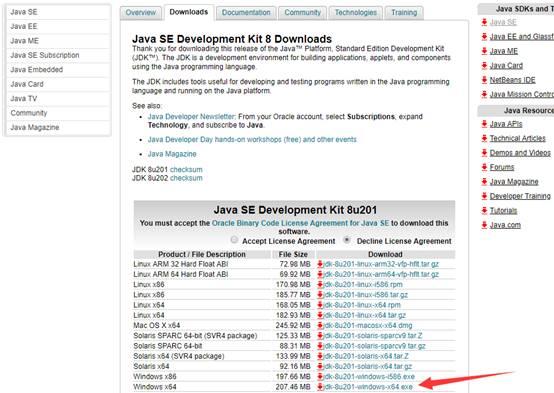Select the Decline License Agreement radio button
Viewport: 554px width, 393px height.
(347, 240)
